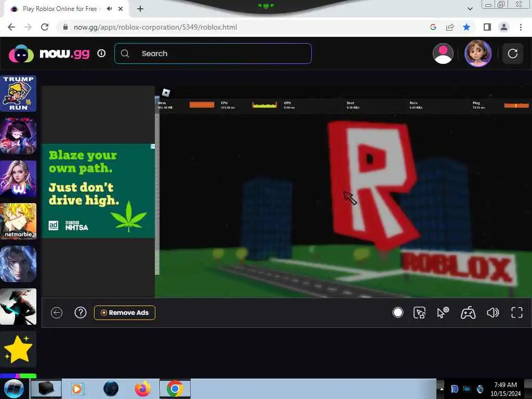Click the magnifier icon in the search box

click(x=125, y=54)
